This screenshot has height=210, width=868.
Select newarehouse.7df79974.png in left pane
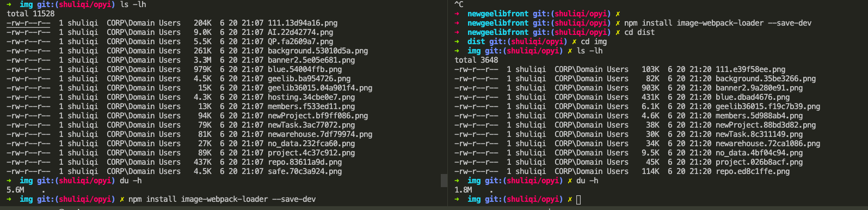click(320, 134)
